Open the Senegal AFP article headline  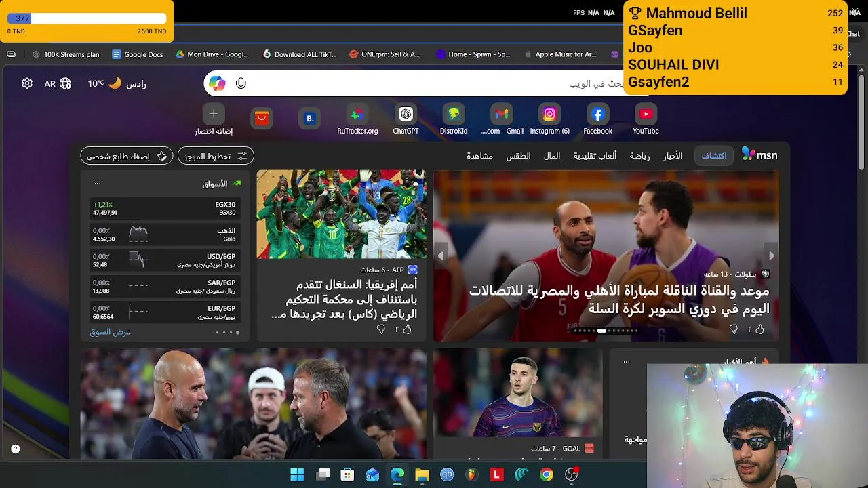click(x=344, y=299)
